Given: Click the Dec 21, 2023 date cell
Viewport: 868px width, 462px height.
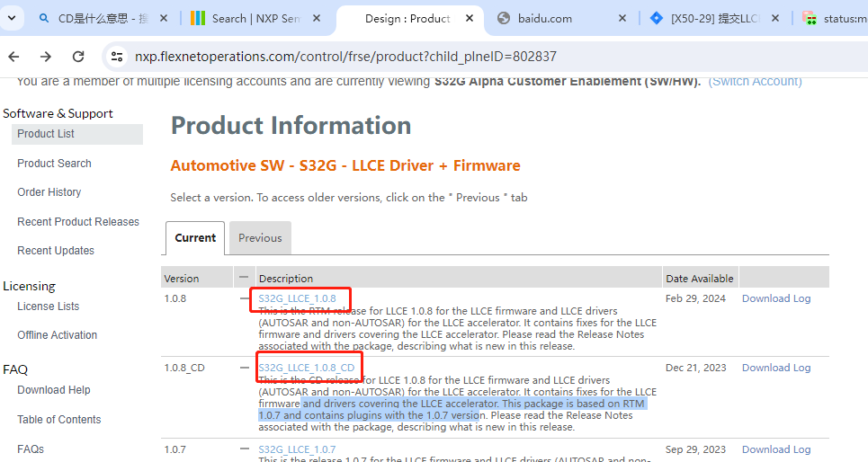Looking at the screenshot, I should [695, 368].
